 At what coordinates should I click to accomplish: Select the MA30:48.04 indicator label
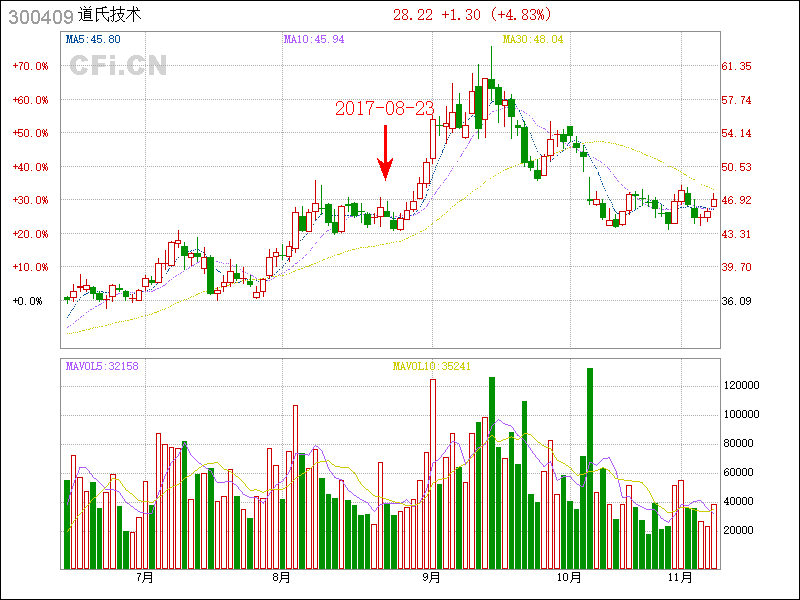[533, 40]
